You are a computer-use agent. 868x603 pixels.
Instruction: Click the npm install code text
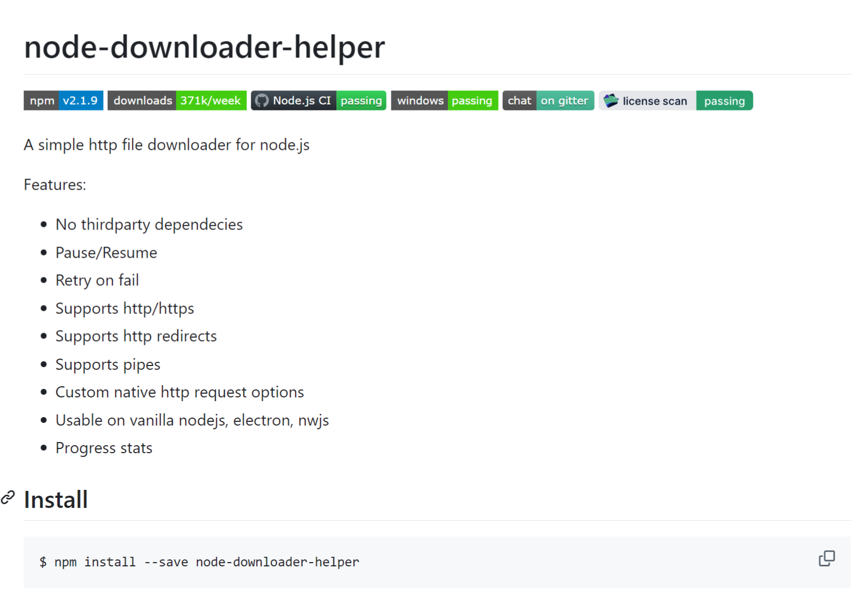[x=199, y=562]
